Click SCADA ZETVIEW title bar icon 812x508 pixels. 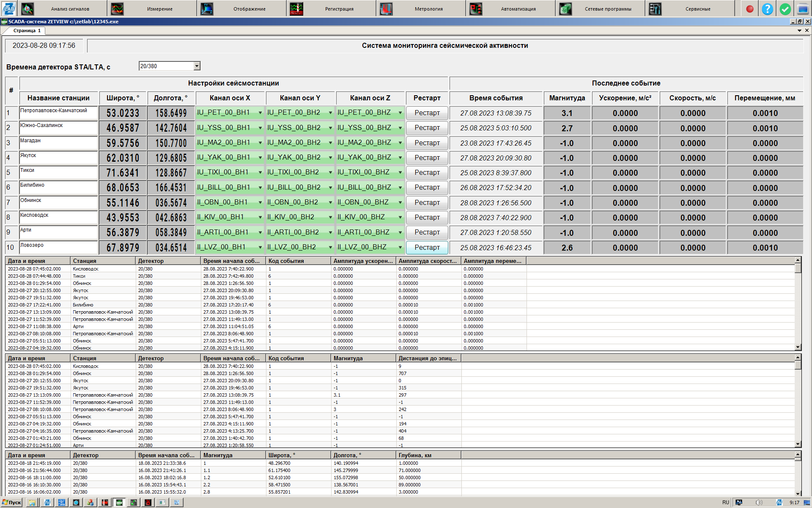point(4,22)
